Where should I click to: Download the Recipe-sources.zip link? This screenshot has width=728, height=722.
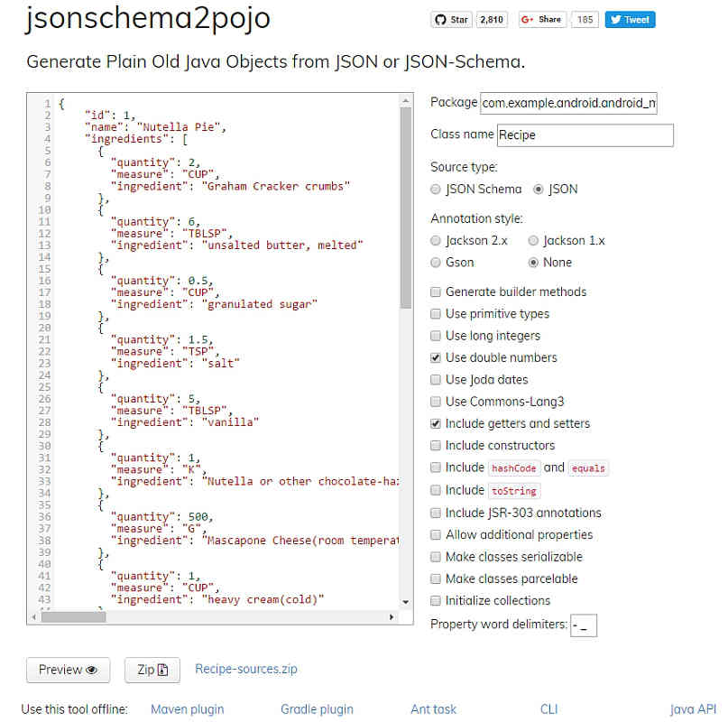click(246, 669)
